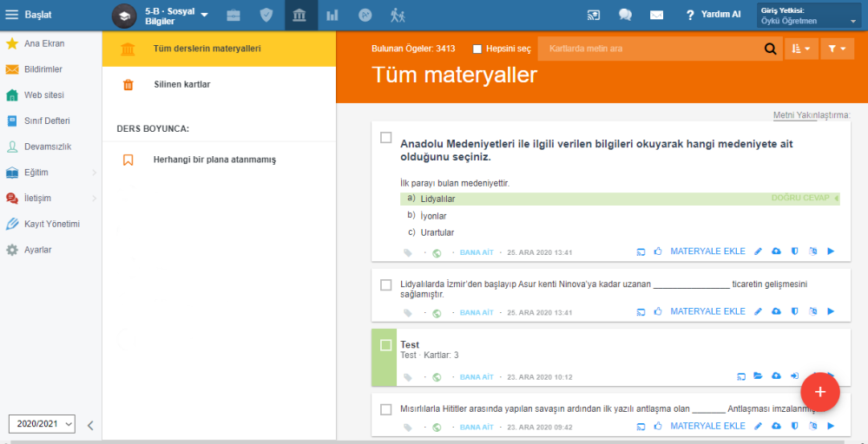The height and width of the screenshot is (444, 868).
Task: Open Yardım AI help
Action: coord(713,15)
